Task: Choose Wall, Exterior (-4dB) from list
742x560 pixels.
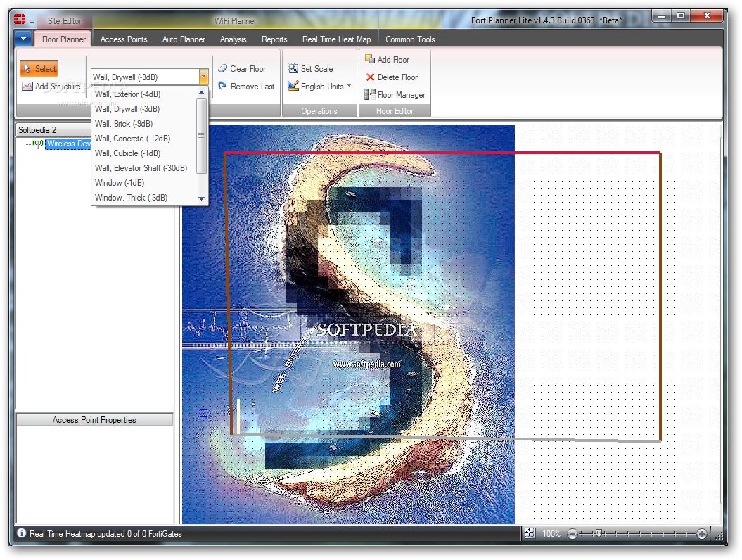Action: pos(143,94)
